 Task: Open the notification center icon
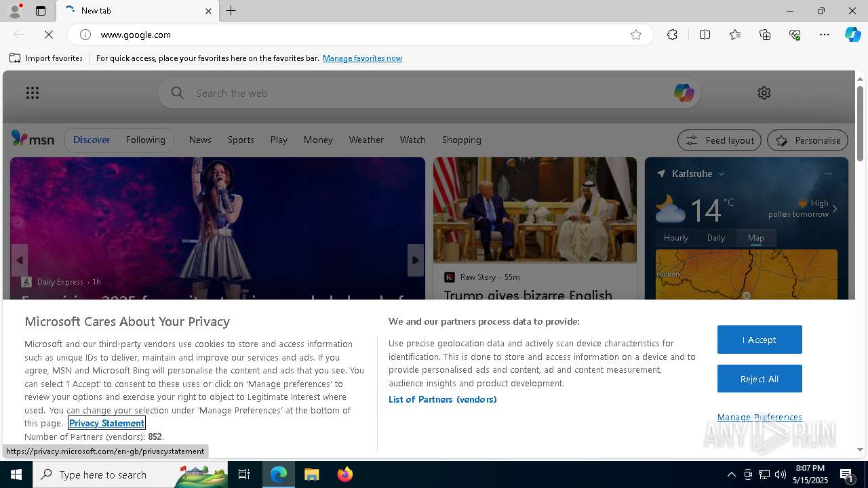[846, 474]
